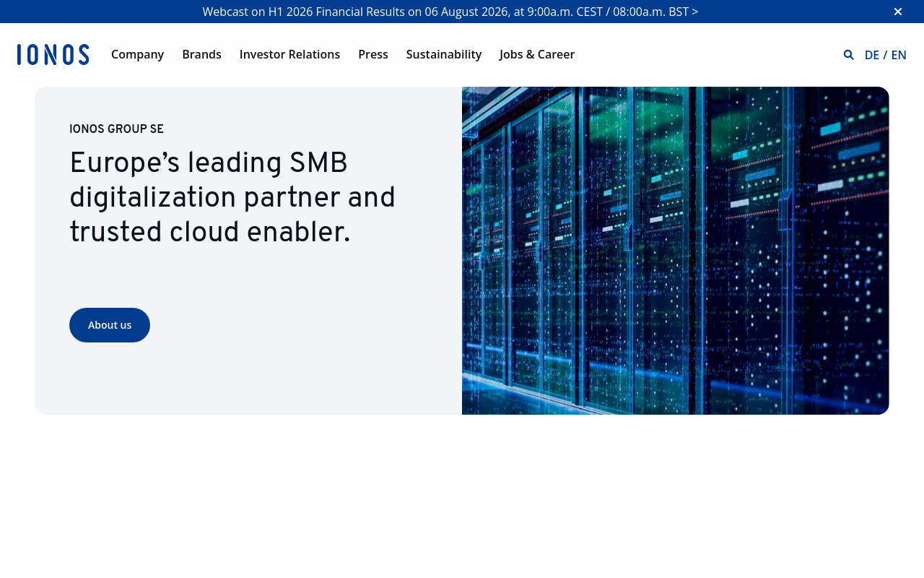924x578 pixels.
Task: Open the Jobs & Career menu
Action: coord(537,54)
